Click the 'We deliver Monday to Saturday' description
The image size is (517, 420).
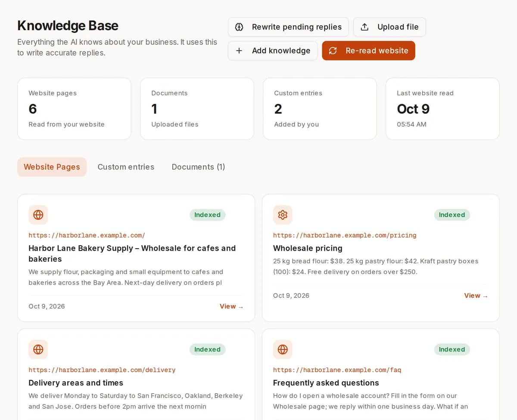point(136,401)
